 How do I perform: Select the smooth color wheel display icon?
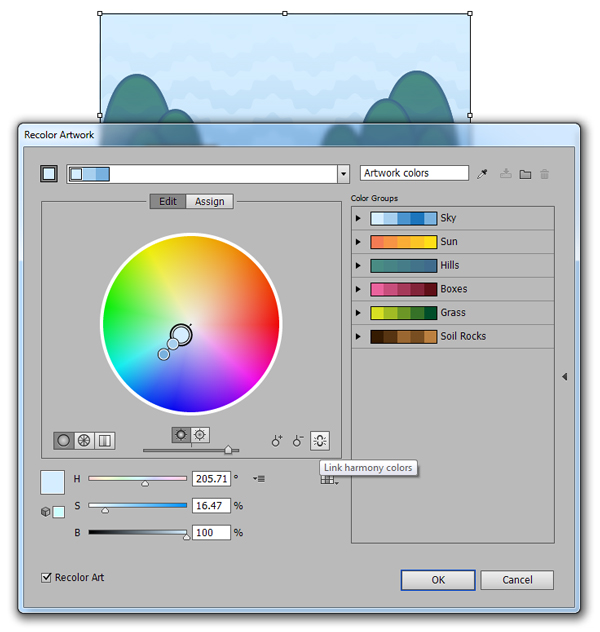(x=64, y=441)
